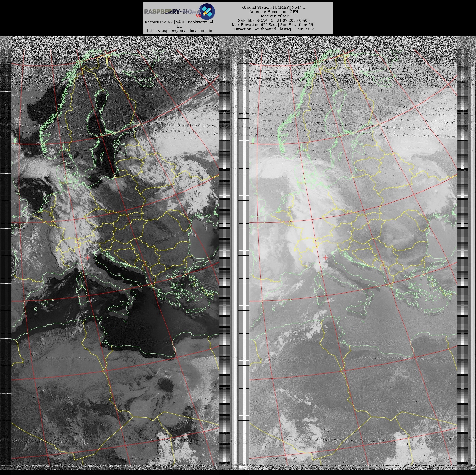
Task: Click the 'Receiver: rtlsdr' line
Action: (x=274, y=16)
